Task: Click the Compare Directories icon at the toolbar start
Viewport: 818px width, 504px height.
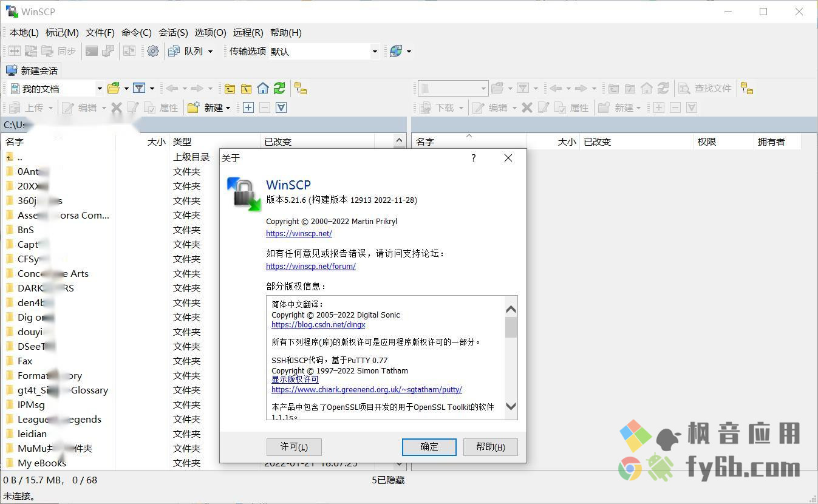Action: 15,52
